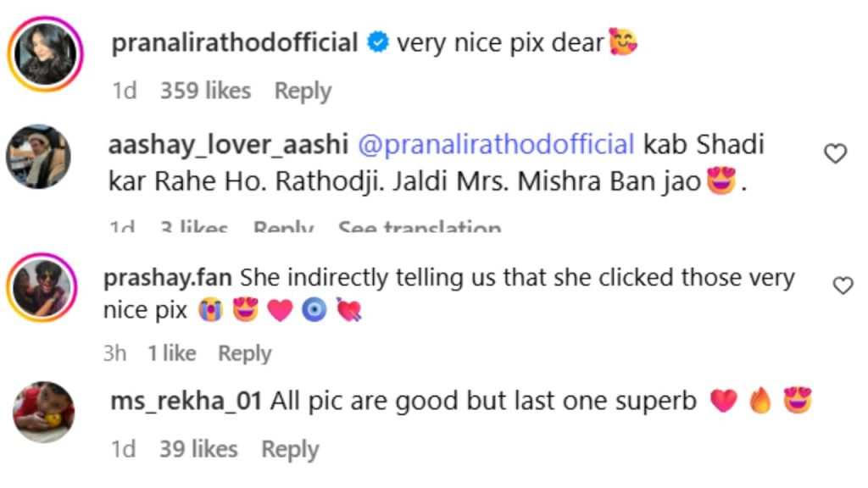View the 39 likes on ms_rekha_01 comment
The height and width of the screenshot is (488, 868).
[198, 449]
